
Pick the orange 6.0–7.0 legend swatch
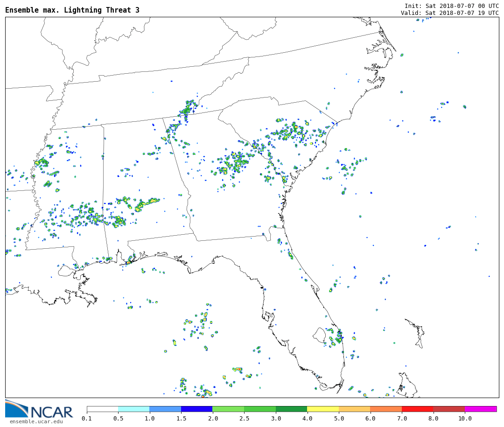pyautogui.click(x=386, y=409)
